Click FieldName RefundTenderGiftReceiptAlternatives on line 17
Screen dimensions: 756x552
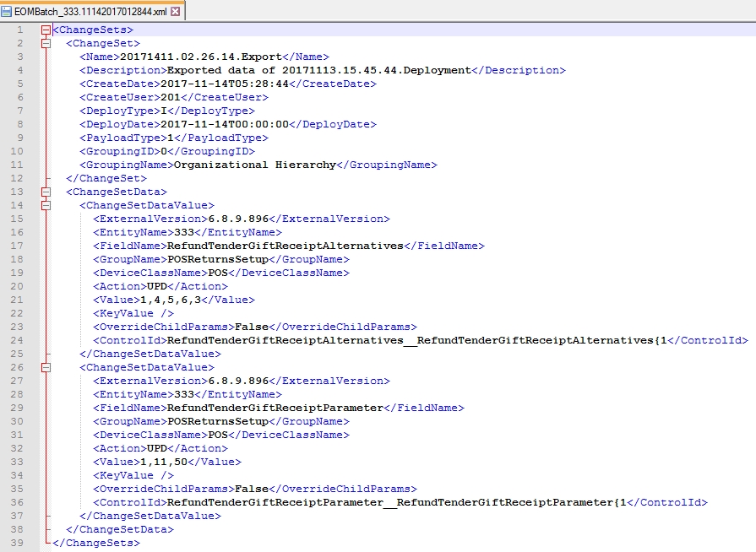click(x=285, y=246)
